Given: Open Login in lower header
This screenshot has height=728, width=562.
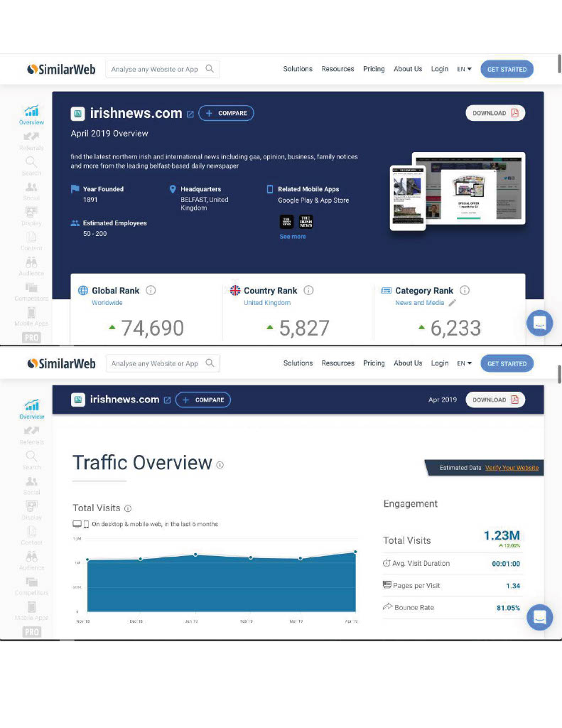Looking at the screenshot, I should pyautogui.click(x=440, y=363).
